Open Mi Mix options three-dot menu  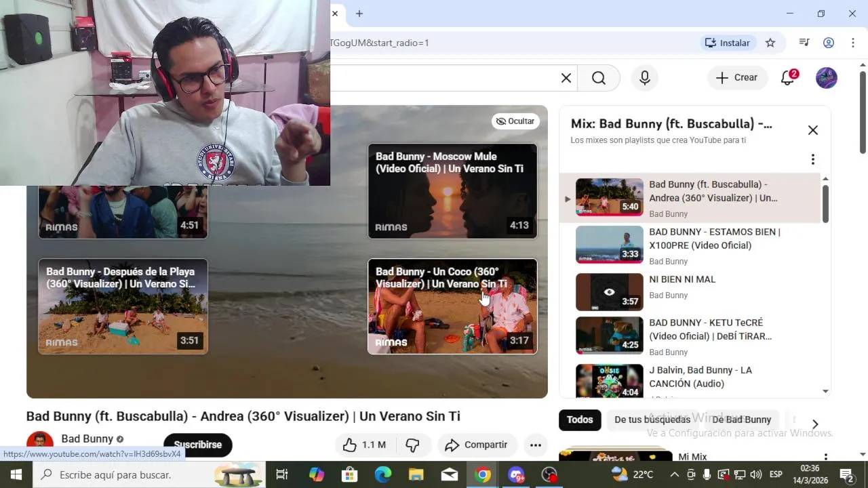(825, 457)
